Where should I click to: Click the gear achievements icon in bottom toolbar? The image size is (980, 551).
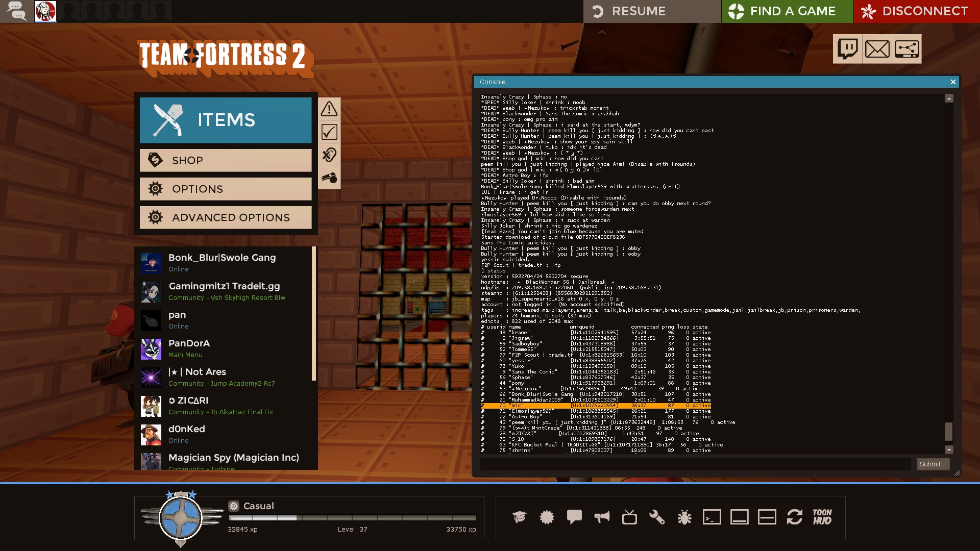tap(547, 517)
